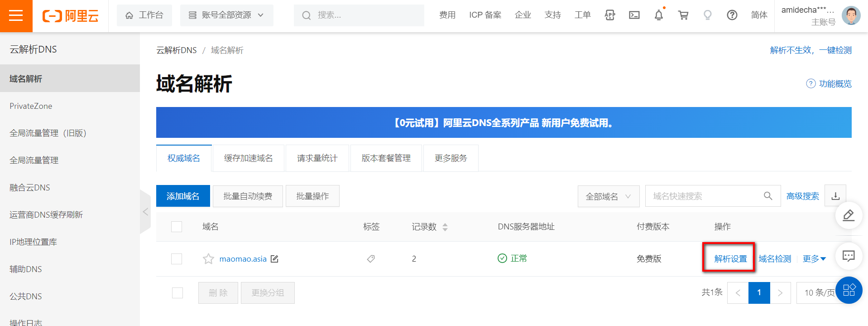
Task: Launch the Cloud Shell terminal icon
Action: click(634, 15)
